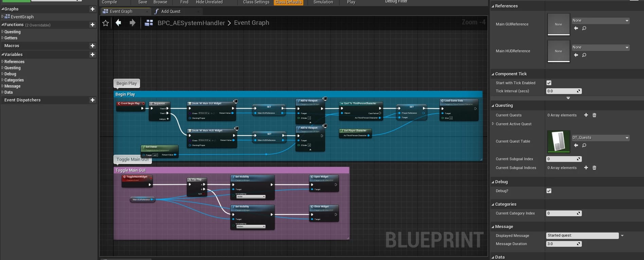The image size is (644, 260).
Task: Browse to Main HUDReference asset magnifier
Action: click(584, 55)
